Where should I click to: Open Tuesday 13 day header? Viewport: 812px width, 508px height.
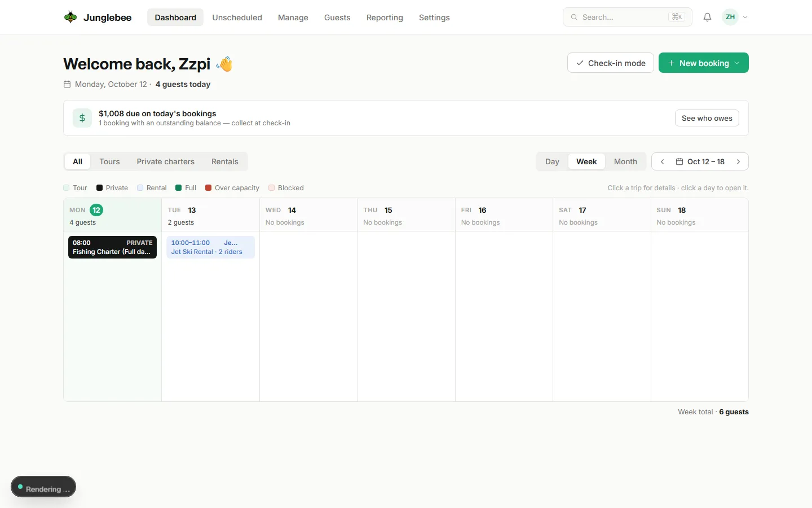tap(210, 215)
